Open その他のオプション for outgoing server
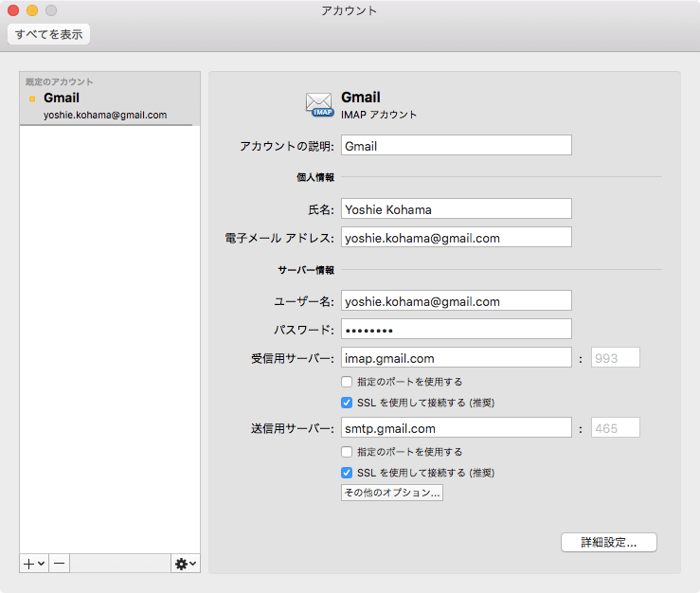 tap(392, 494)
